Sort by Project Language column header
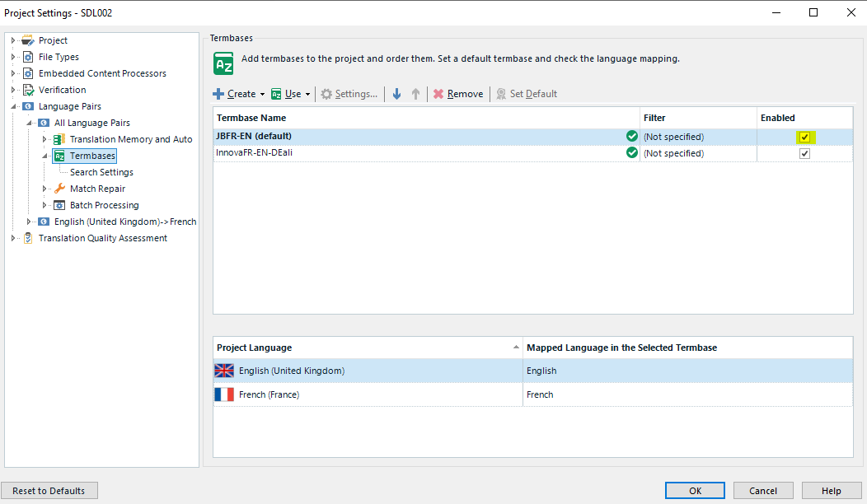 coord(368,348)
